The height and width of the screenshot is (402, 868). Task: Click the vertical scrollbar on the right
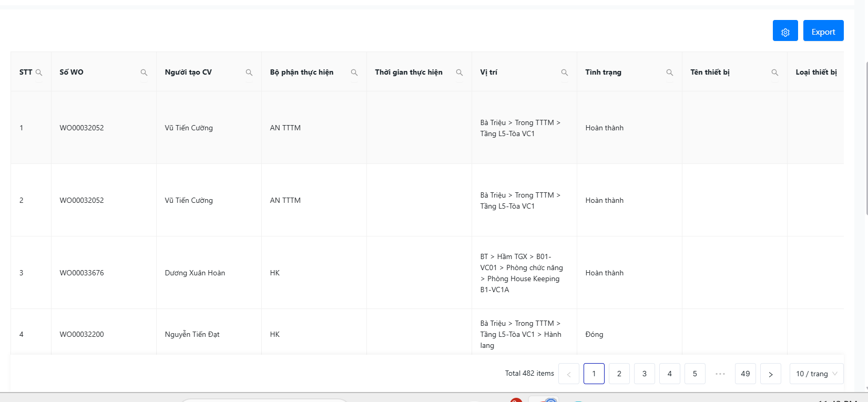pyautogui.click(x=866, y=137)
